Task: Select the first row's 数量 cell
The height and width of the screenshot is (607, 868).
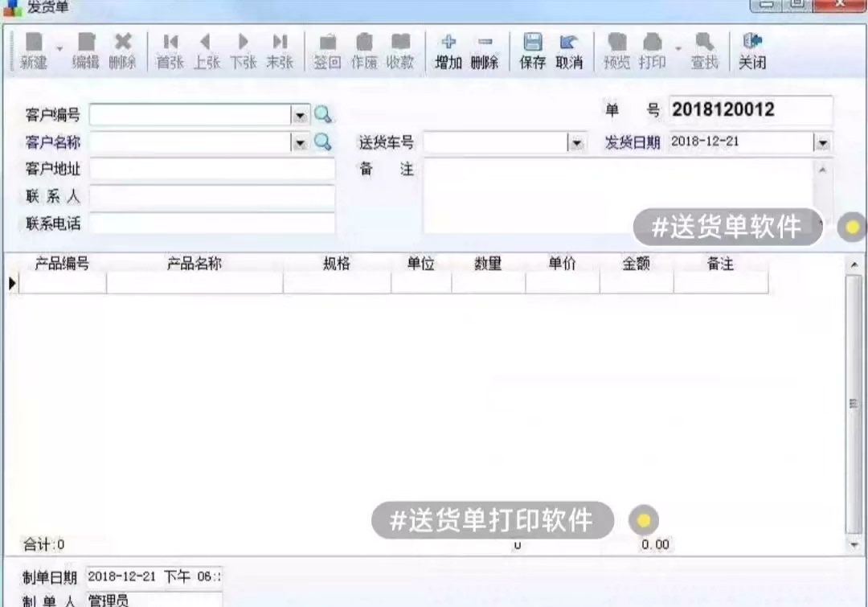Action: click(489, 283)
